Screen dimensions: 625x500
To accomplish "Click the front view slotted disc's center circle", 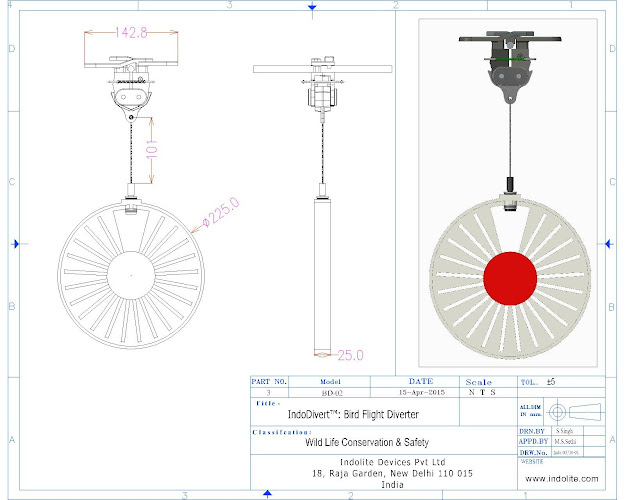I will (131, 275).
